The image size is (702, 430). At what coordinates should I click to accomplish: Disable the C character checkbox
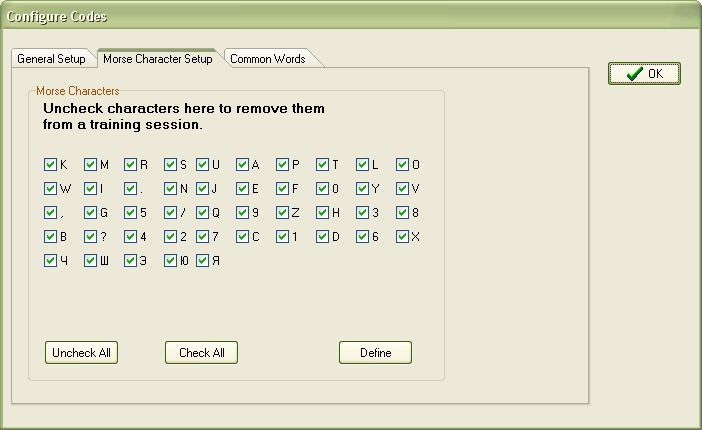tap(242, 236)
